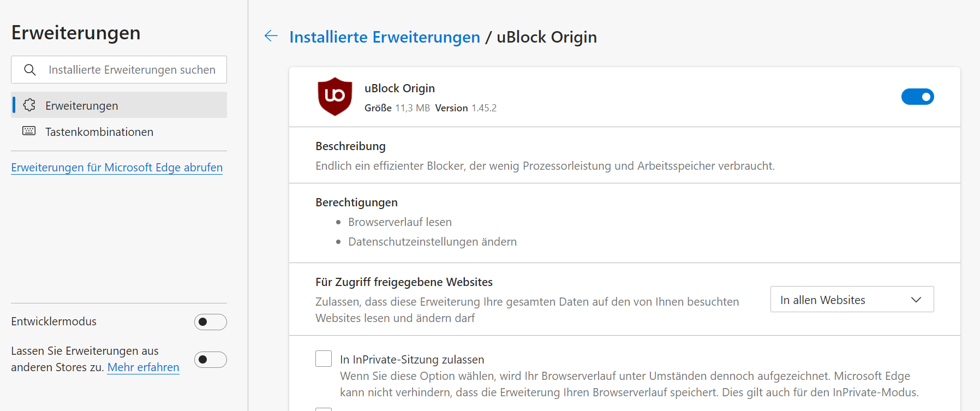Screen dimensions: 980x411
Task: Focus the Installierte Erweiterungen suchen search field
Action: 132,70
